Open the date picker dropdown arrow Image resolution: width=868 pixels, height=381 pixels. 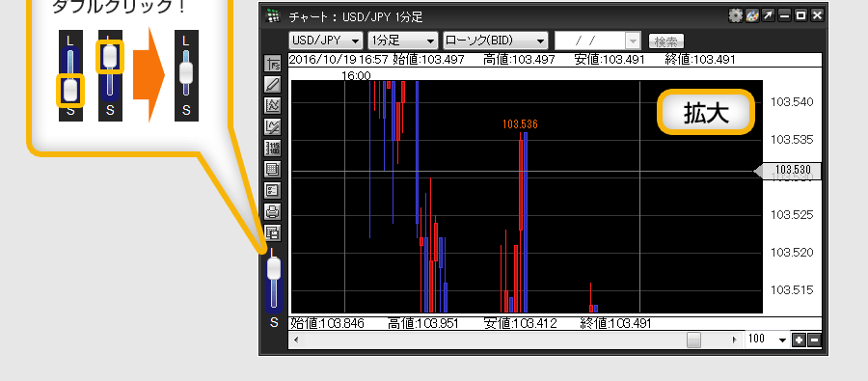pyautogui.click(x=632, y=41)
